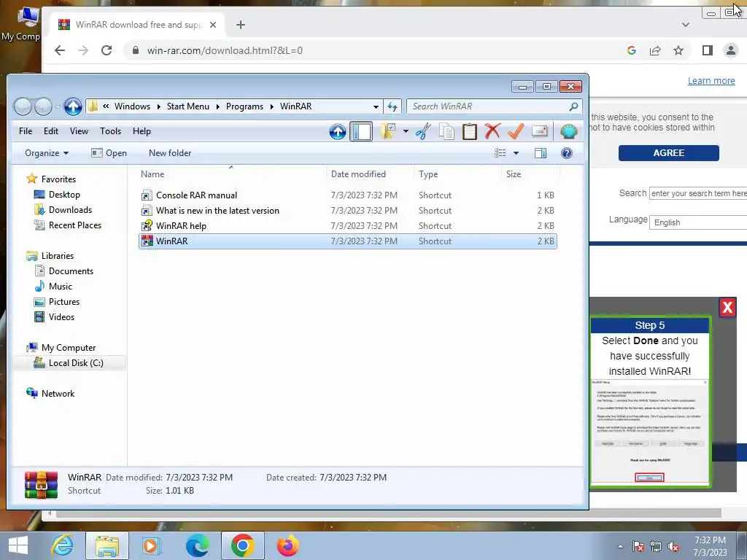The image size is (747, 560).
Task: Open the address bar history dropdown
Action: point(376,106)
